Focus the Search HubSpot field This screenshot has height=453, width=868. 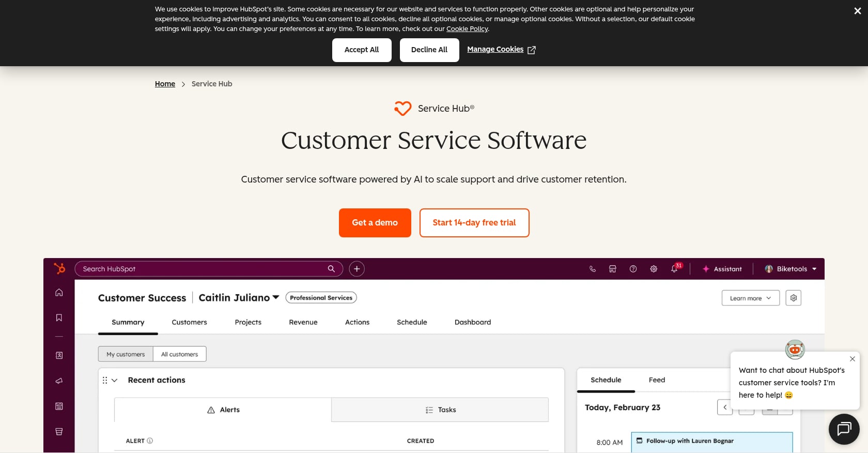(209, 269)
